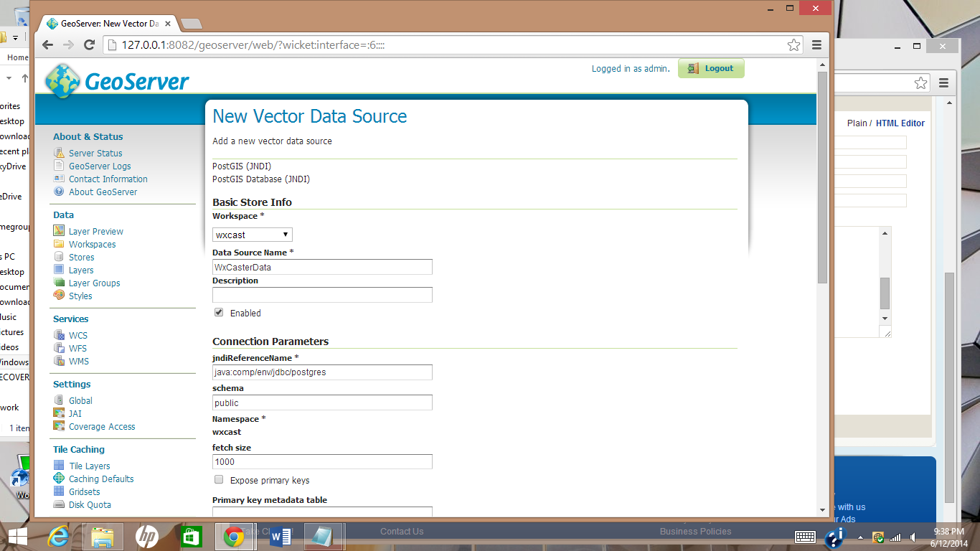980x551 pixels.
Task: Click the Layer Preview icon
Action: pos(59,231)
